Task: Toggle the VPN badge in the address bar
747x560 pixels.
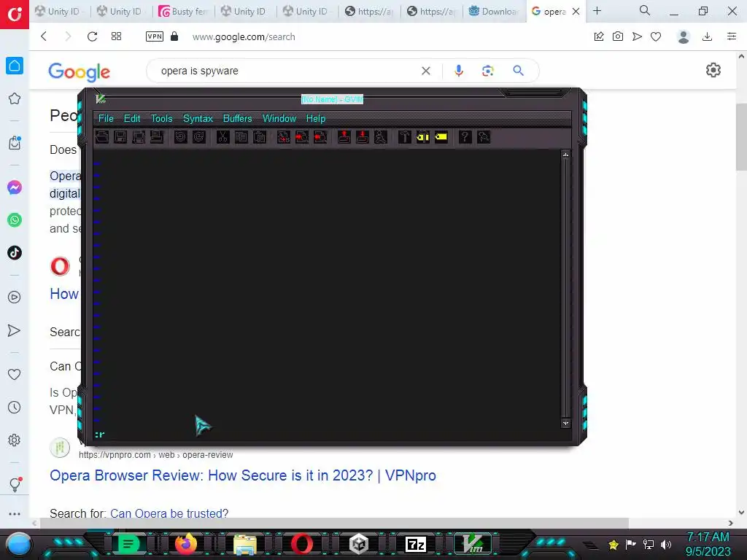Action: [155, 36]
